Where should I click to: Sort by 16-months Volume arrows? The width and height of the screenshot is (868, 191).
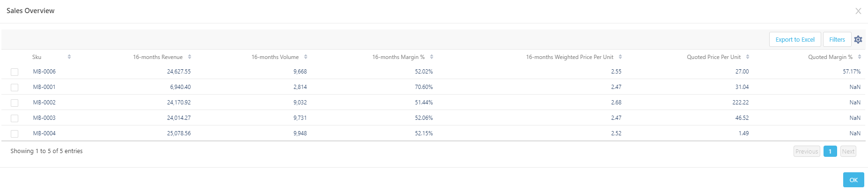click(306, 57)
